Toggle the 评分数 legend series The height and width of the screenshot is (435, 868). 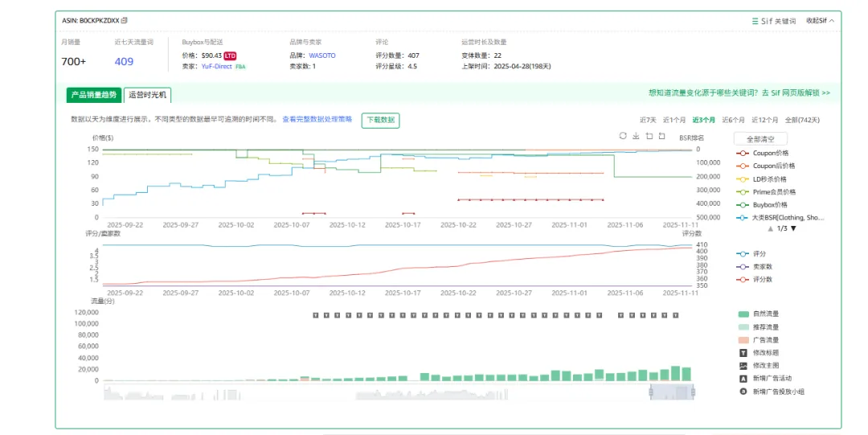click(x=754, y=279)
